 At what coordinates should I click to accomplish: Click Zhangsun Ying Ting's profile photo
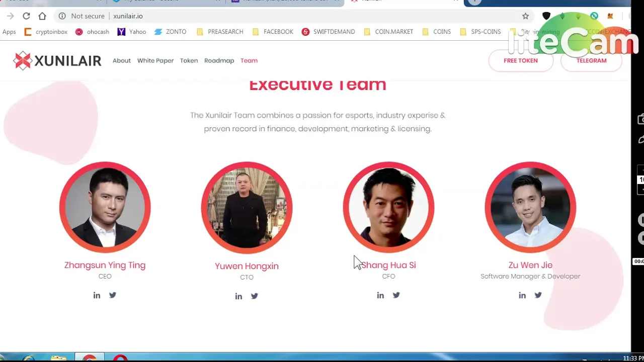105,207
